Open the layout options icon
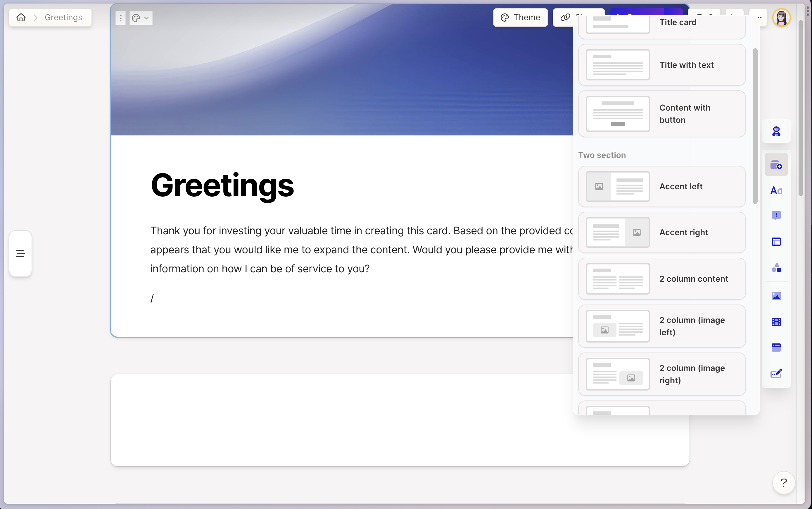 [776, 242]
